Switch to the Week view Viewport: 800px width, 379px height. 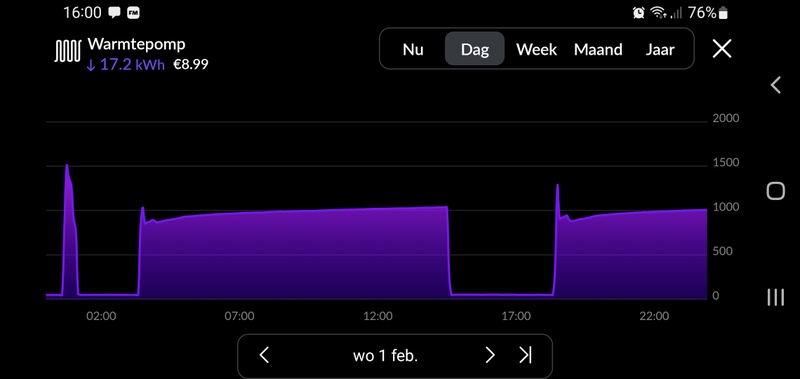pyautogui.click(x=536, y=49)
